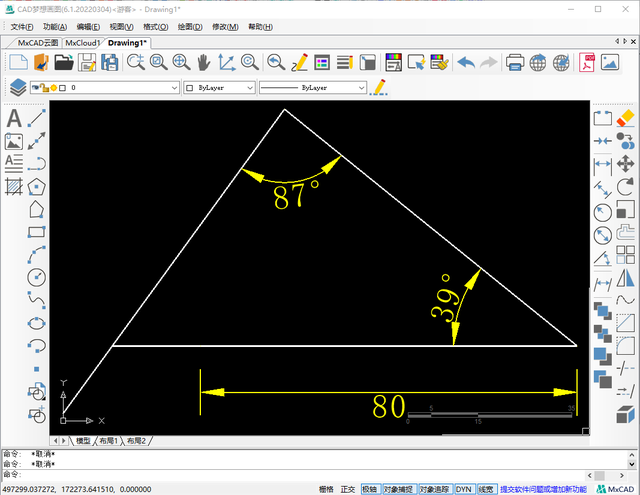Image resolution: width=640 pixels, height=495 pixels.
Task: Select the Insert image tool
Action: [x=14, y=142]
